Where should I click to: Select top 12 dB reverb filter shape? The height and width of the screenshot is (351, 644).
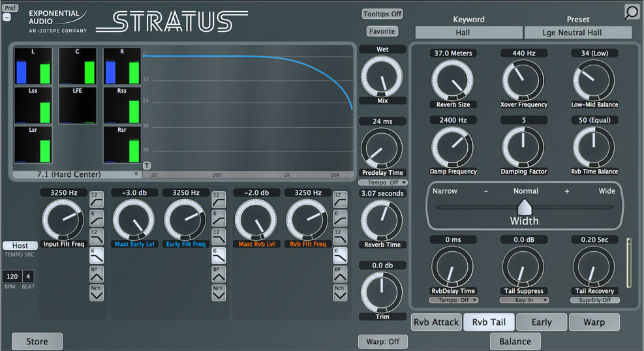coord(340,199)
